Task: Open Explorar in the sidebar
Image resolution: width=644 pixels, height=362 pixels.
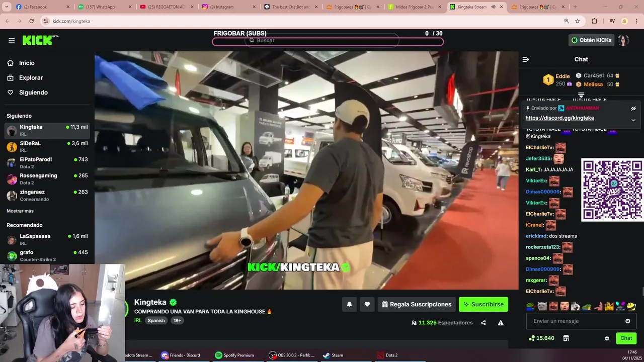Action: coord(31,78)
